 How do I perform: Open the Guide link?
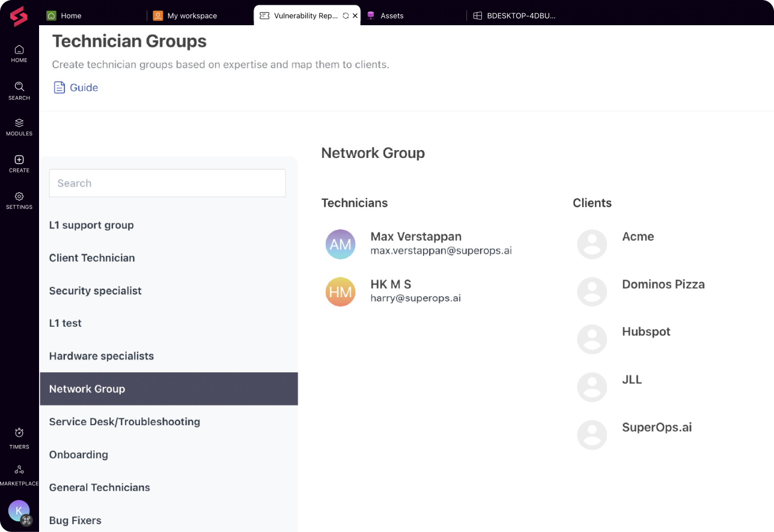(84, 87)
